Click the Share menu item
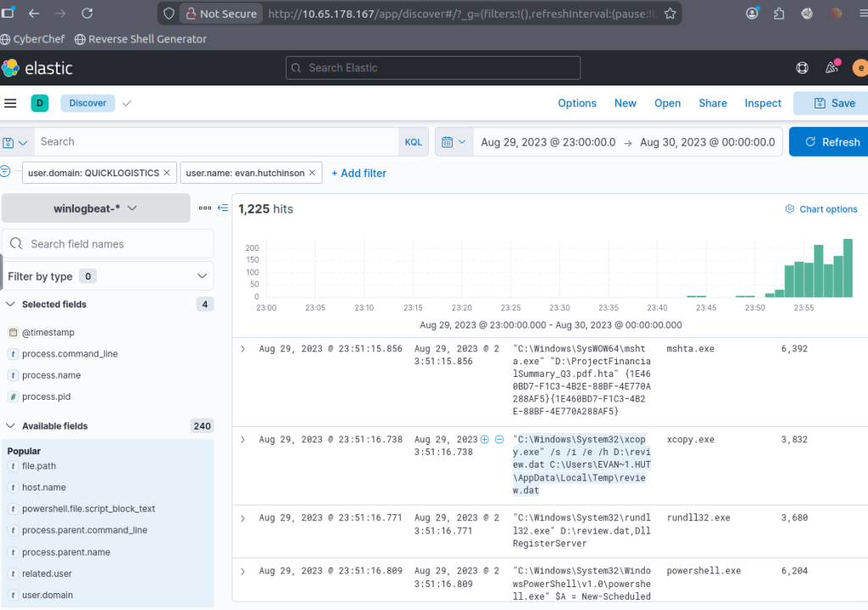The height and width of the screenshot is (610, 868). [x=712, y=103]
